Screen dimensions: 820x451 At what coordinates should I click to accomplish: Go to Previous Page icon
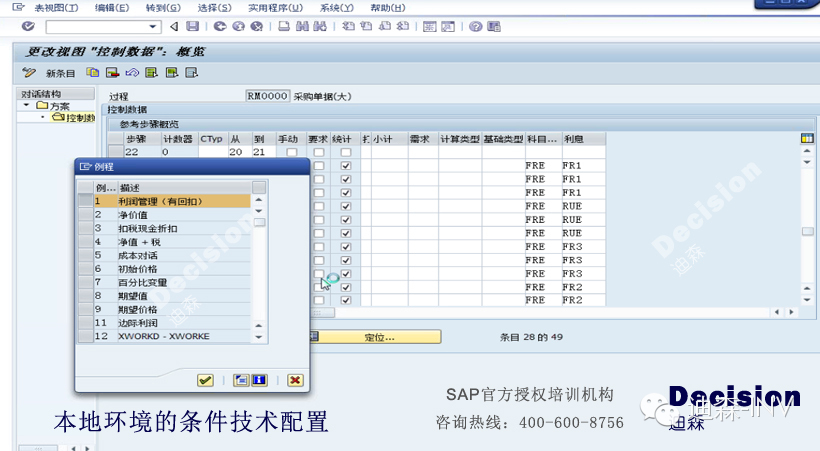click(367, 26)
